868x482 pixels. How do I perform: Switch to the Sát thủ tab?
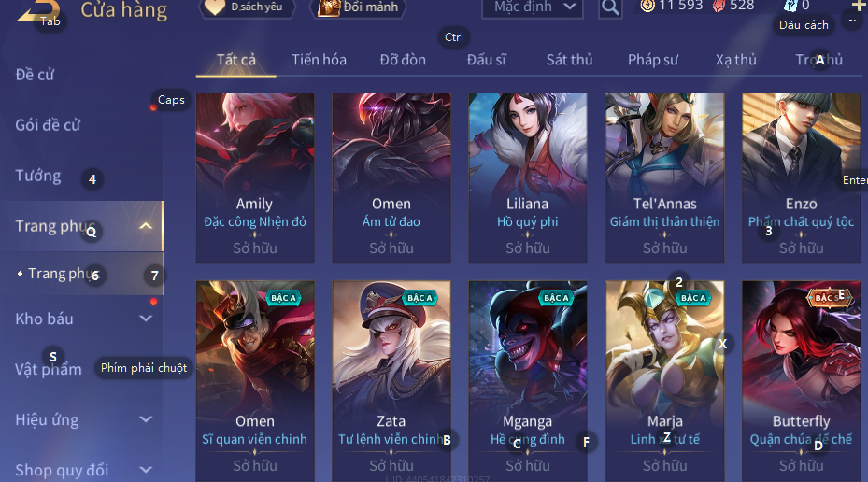coord(569,60)
